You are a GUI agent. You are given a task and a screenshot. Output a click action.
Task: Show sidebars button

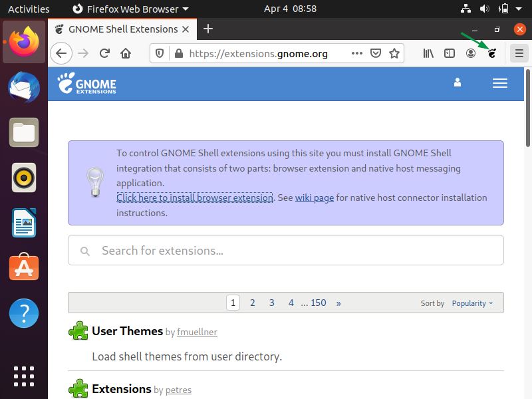tap(450, 53)
